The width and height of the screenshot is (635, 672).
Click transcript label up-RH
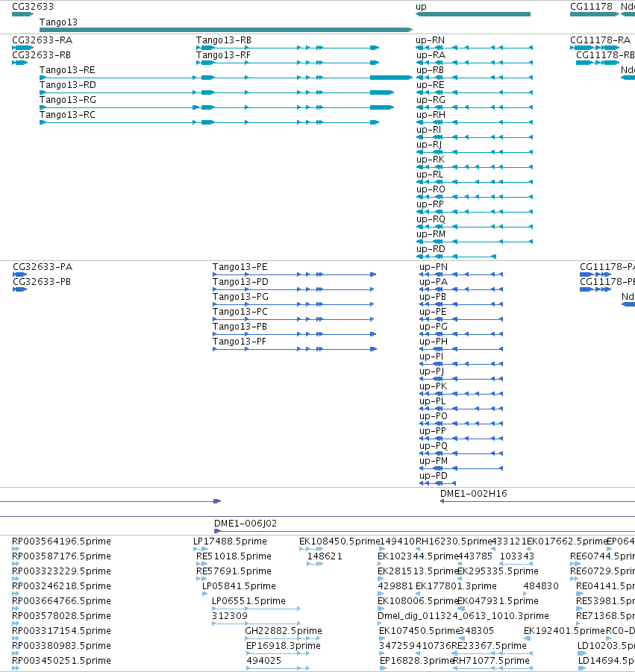click(431, 115)
